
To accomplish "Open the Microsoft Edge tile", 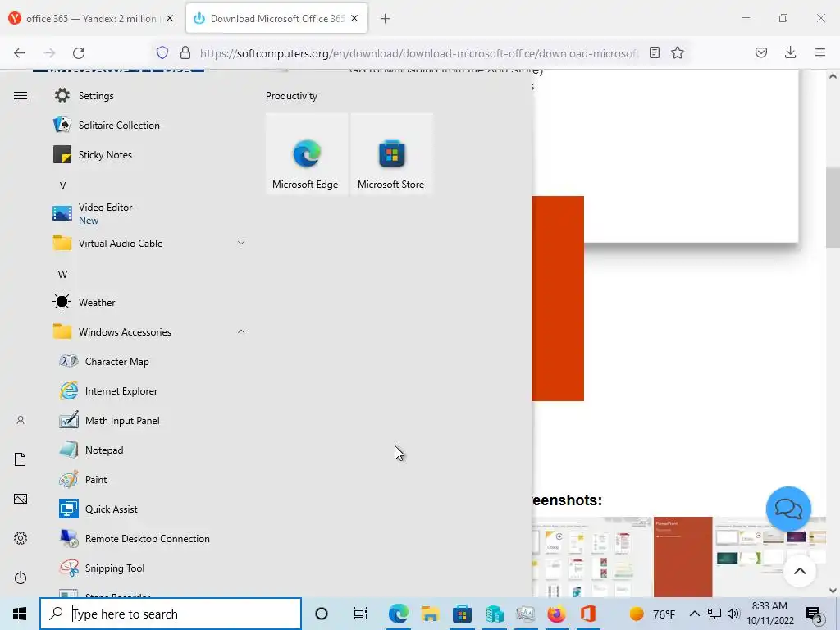I will pos(307,154).
